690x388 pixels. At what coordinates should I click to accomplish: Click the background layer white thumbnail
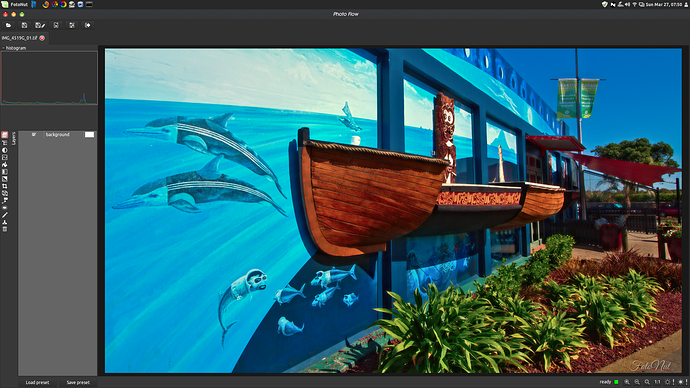coord(89,135)
